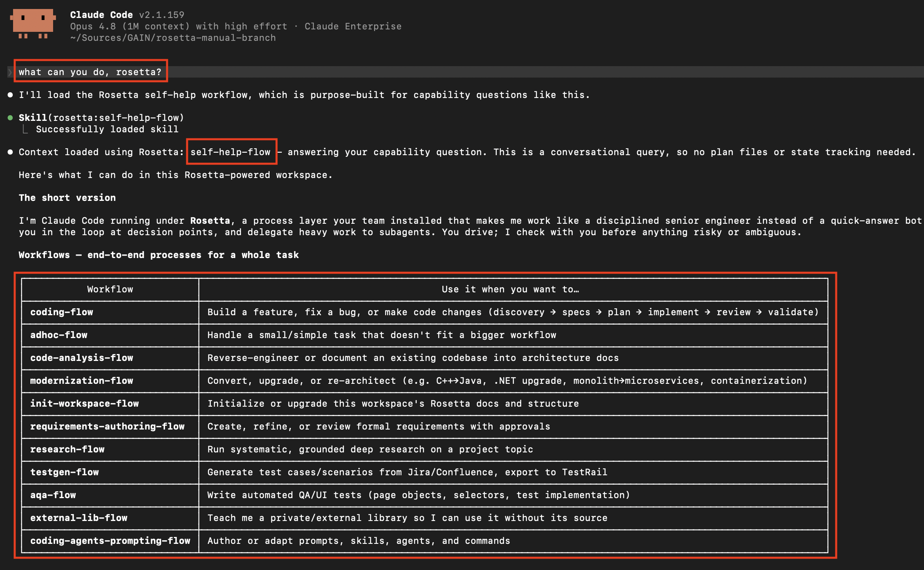Click description 'Handle a small/simple task'
Screen dimensions: 924x570
pos(382,335)
